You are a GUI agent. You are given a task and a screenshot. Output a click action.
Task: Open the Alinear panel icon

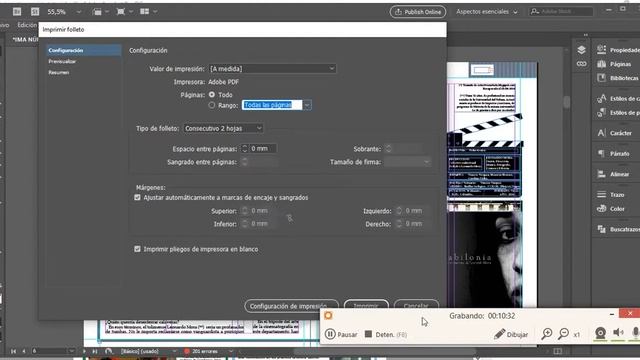coord(601,174)
